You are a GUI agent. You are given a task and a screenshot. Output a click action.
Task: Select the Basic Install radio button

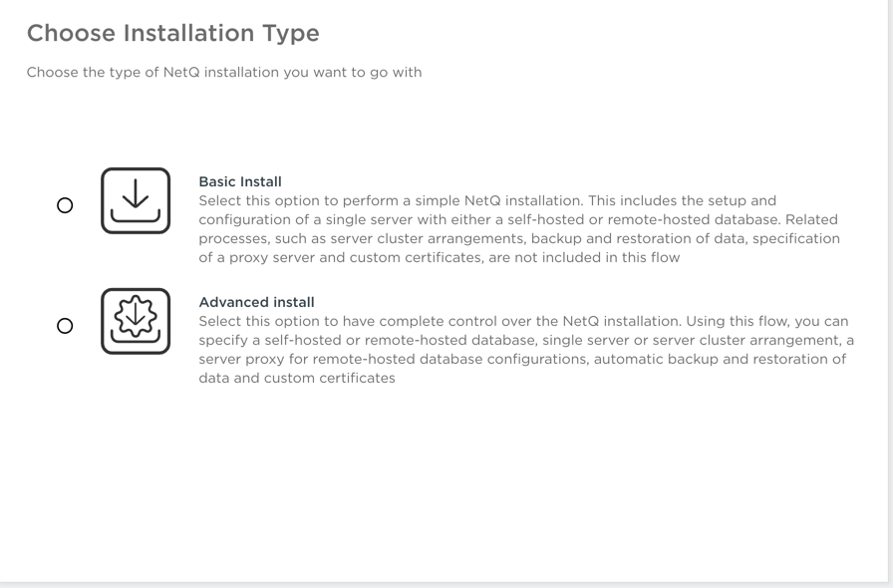[65, 205]
